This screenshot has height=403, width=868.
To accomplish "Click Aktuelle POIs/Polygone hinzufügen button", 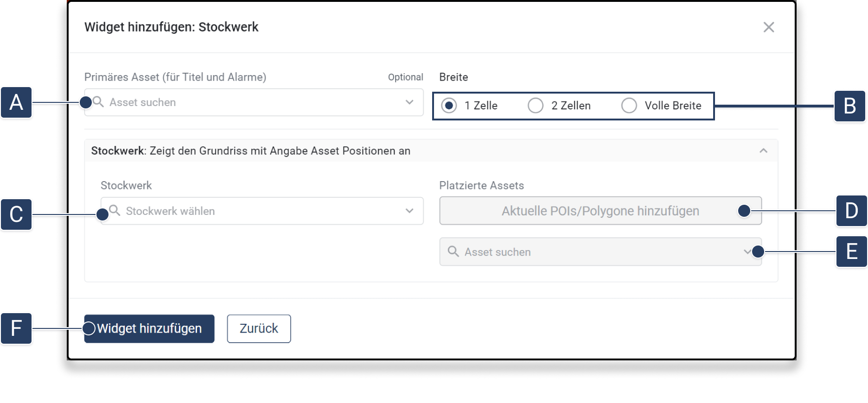I will (x=600, y=211).
